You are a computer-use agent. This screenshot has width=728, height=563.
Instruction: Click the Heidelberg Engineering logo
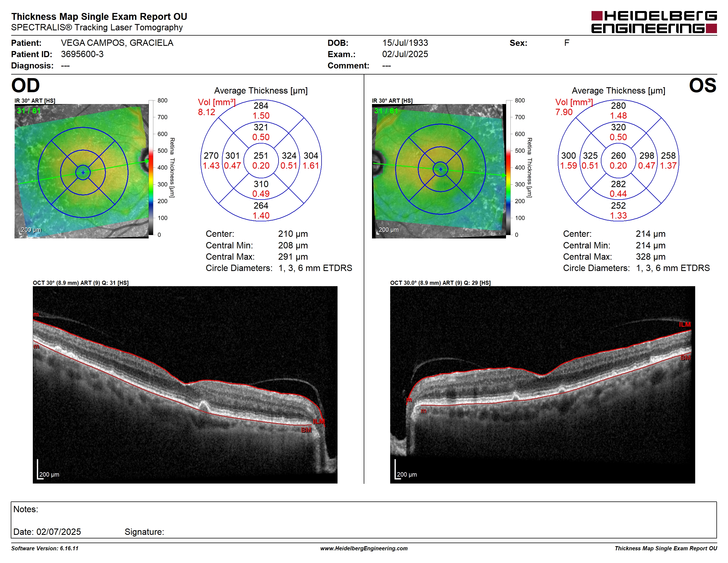coord(654,22)
